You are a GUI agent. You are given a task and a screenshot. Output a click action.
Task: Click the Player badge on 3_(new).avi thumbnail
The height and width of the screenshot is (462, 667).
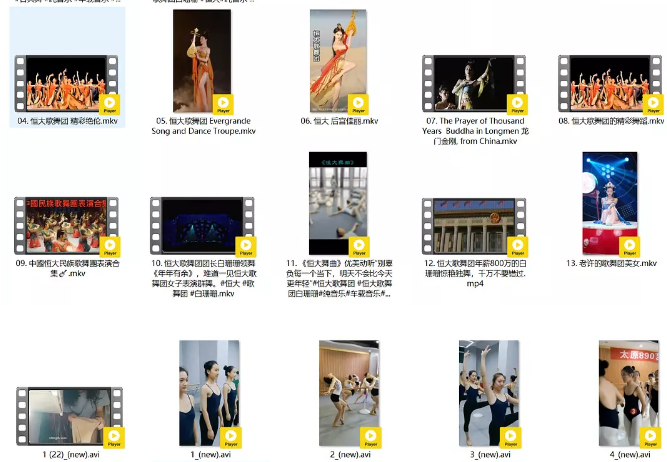click(x=510, y=438)
